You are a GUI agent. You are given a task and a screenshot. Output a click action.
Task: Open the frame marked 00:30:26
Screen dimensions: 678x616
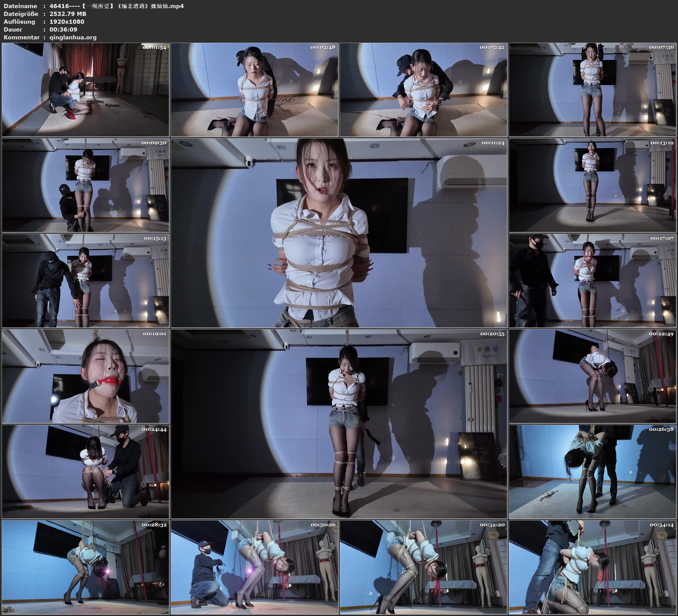coord(254,567)
